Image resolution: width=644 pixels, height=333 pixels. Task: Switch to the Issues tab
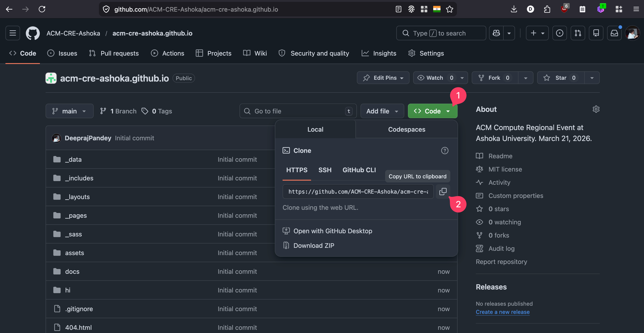click(x=62, y=53)
